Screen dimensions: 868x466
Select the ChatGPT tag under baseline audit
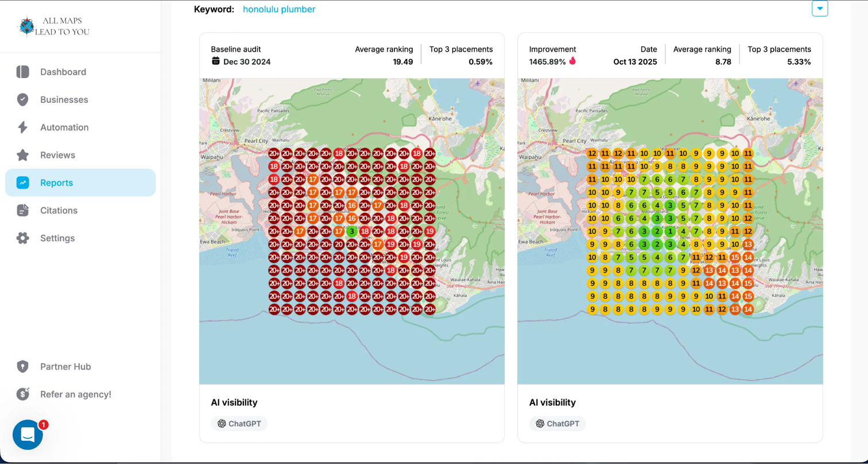point(239,424)
